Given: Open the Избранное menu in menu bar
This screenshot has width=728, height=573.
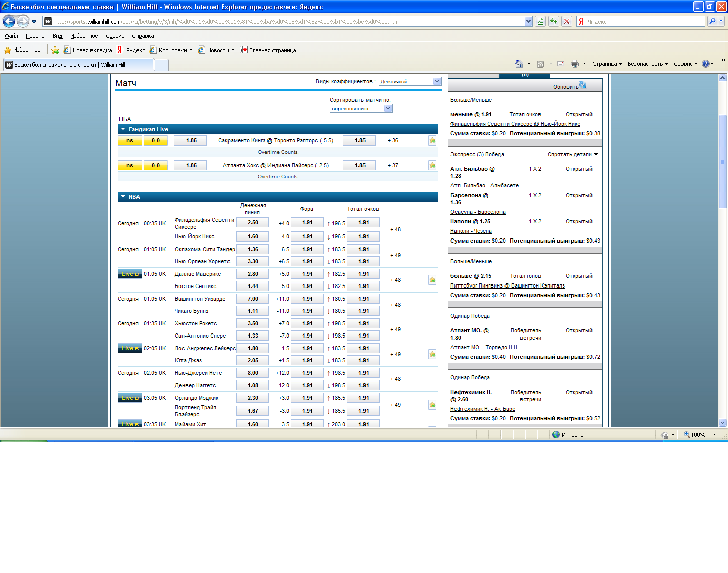Looking at the screenshot, I should [84, 36].
